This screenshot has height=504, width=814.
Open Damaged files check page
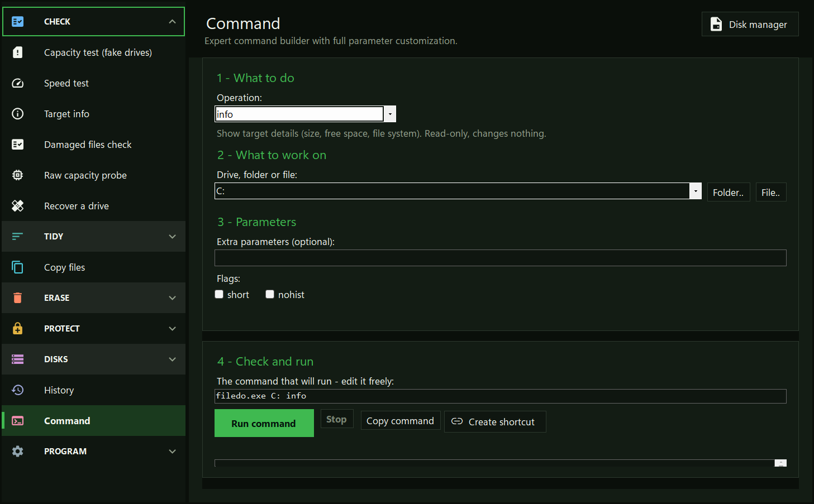(94, 145)
